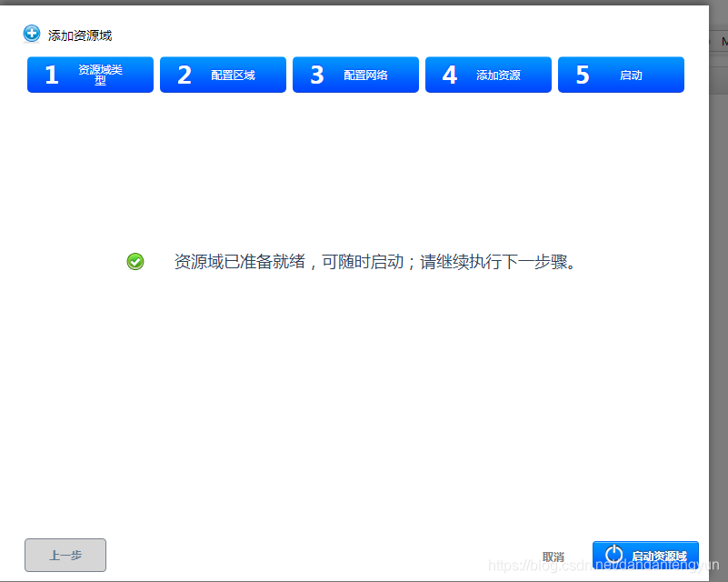Click the 取消 link
The image size is (728, 582).
coord(554,556)
